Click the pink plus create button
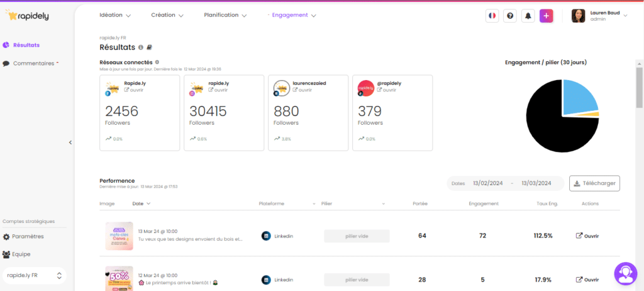The width and height of the screenshot is (644, 291). 546,16
